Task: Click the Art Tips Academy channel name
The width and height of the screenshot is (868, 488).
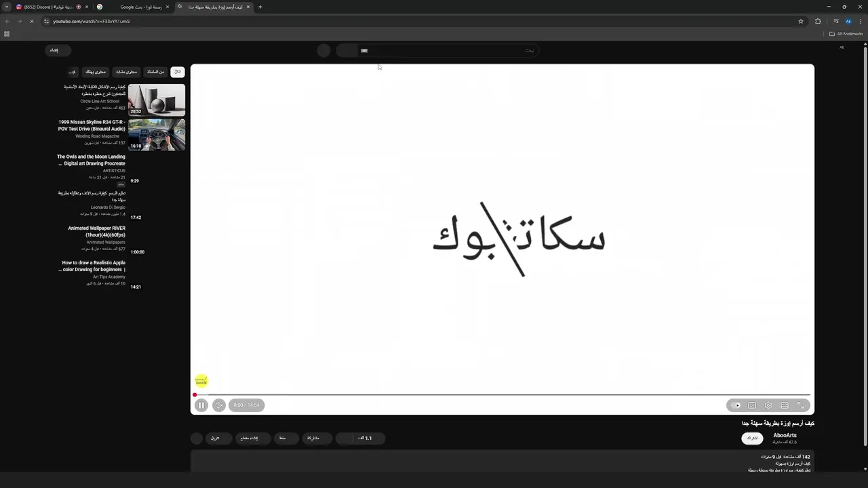Action: click(109, 277)
